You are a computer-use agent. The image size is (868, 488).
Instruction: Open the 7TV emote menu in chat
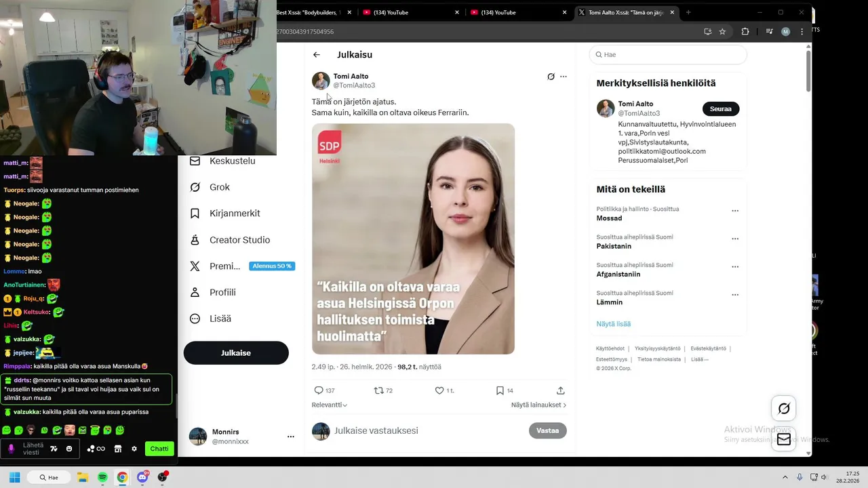[x=54, y=449]
